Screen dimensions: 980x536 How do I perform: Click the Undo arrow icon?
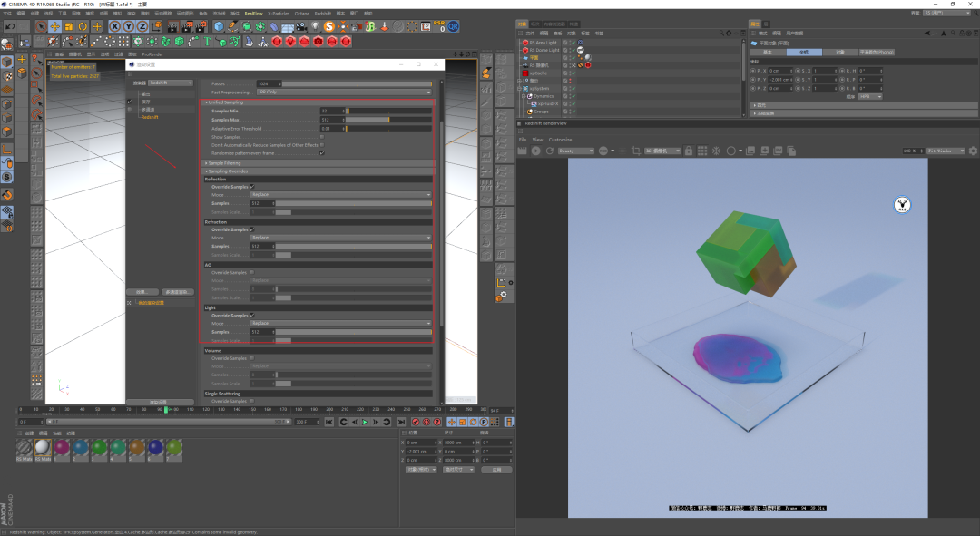[x=10, y=26]
